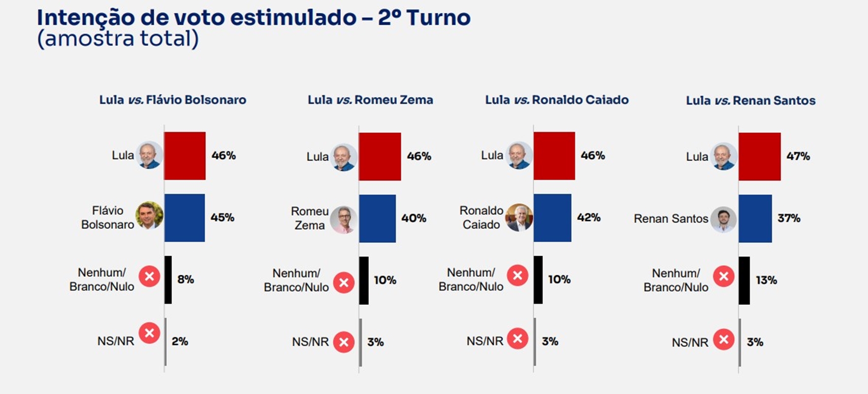868x394 pixels.
Task: Click Romeu Zema's blue 40% bar
Action: coord(377,219)
